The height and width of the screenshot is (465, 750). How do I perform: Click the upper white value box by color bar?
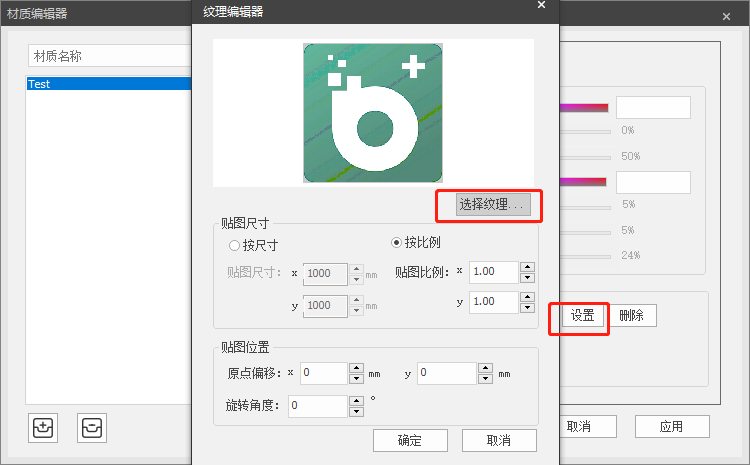point(653,108)
